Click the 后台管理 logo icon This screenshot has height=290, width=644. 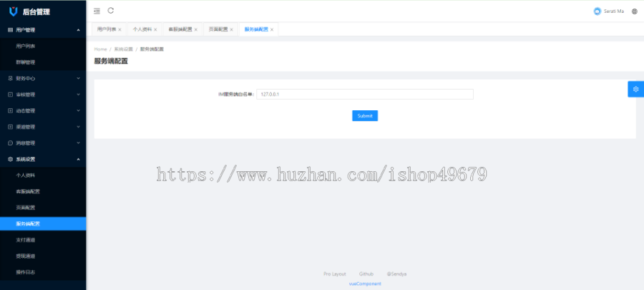coord(13,11)
